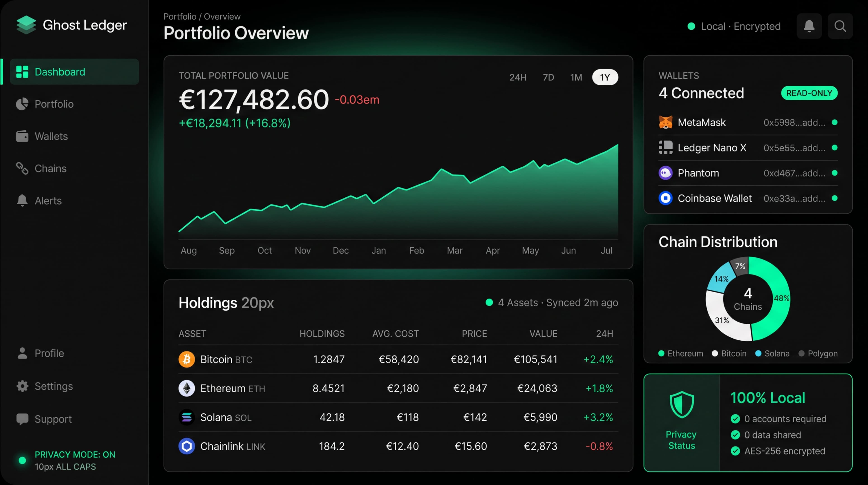Open search using the magnifier icon
868x485 pixels.
click(x=840, y=26)
